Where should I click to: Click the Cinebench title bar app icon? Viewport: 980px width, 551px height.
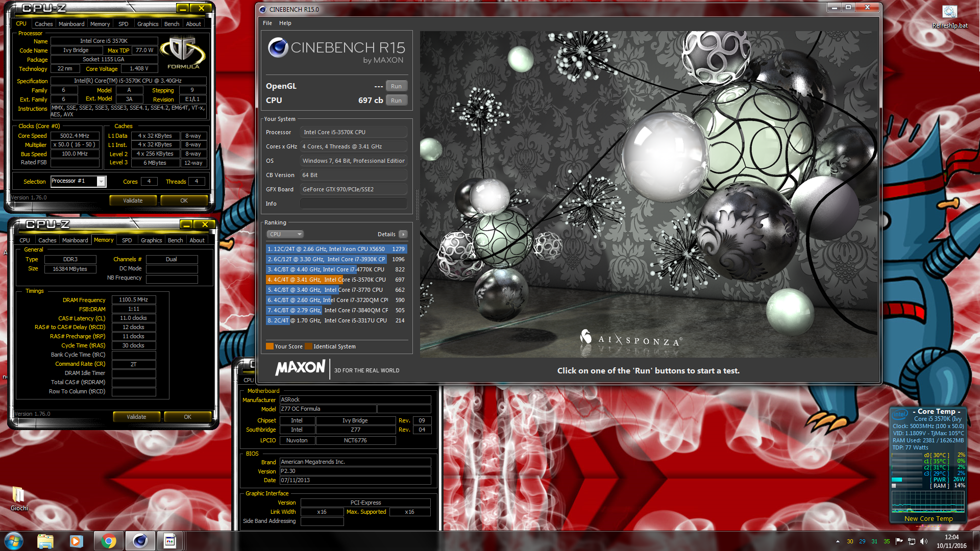(263, 9)
